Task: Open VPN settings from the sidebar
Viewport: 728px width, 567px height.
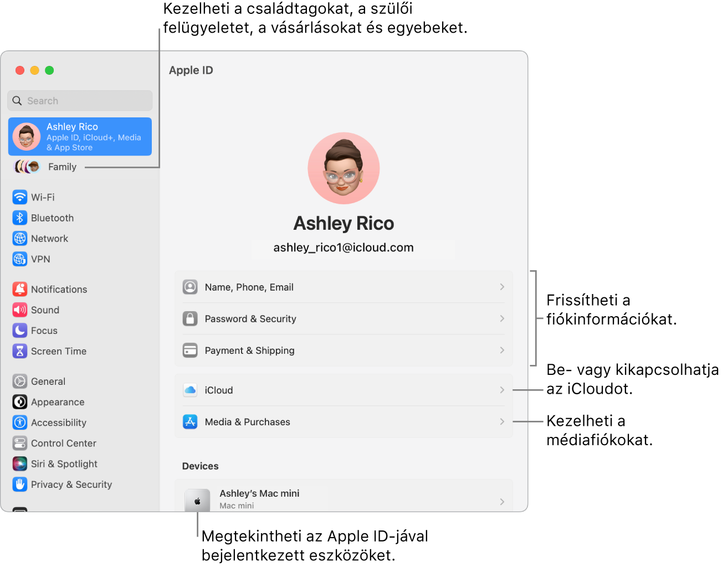Action: 20,259
